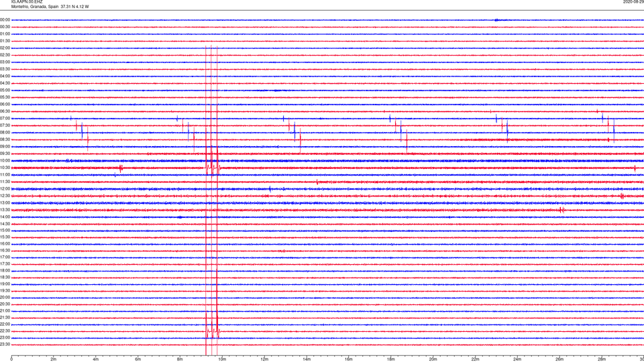
Task: Click the station code IG.AAPN.00.EHZ header
Action: [27, 2]
